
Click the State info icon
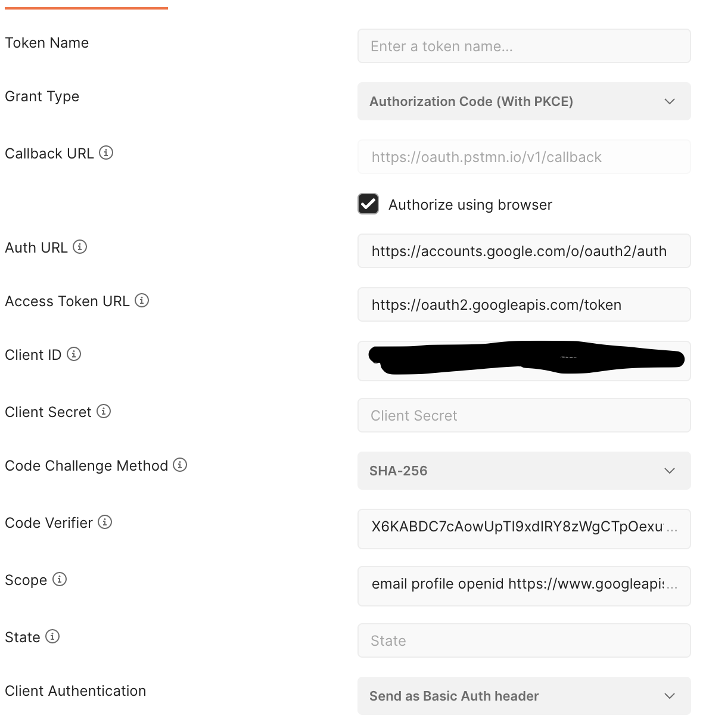pyautogui.click(x=54, y=637)
